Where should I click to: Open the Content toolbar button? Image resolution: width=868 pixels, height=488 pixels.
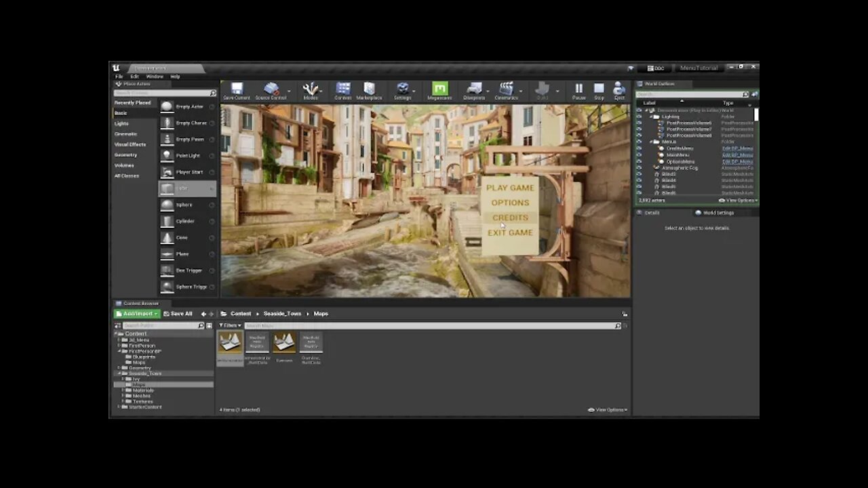[x=343, y=91]
